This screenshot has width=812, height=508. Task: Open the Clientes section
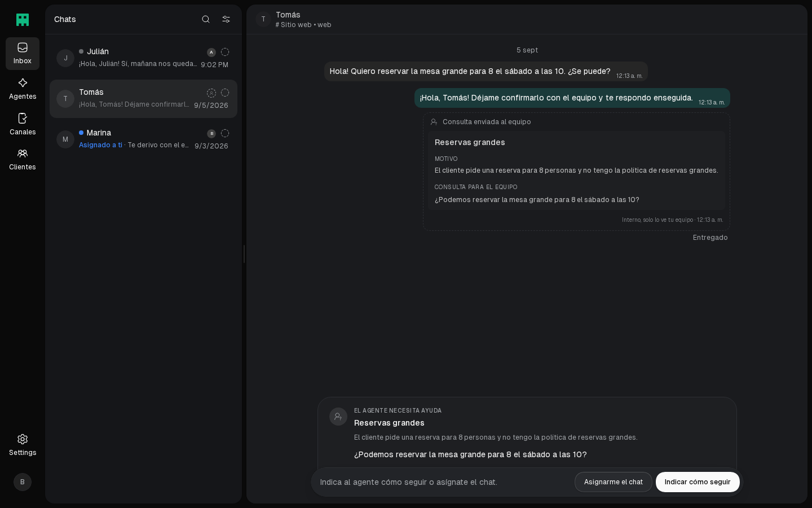[x=23, y=160]
